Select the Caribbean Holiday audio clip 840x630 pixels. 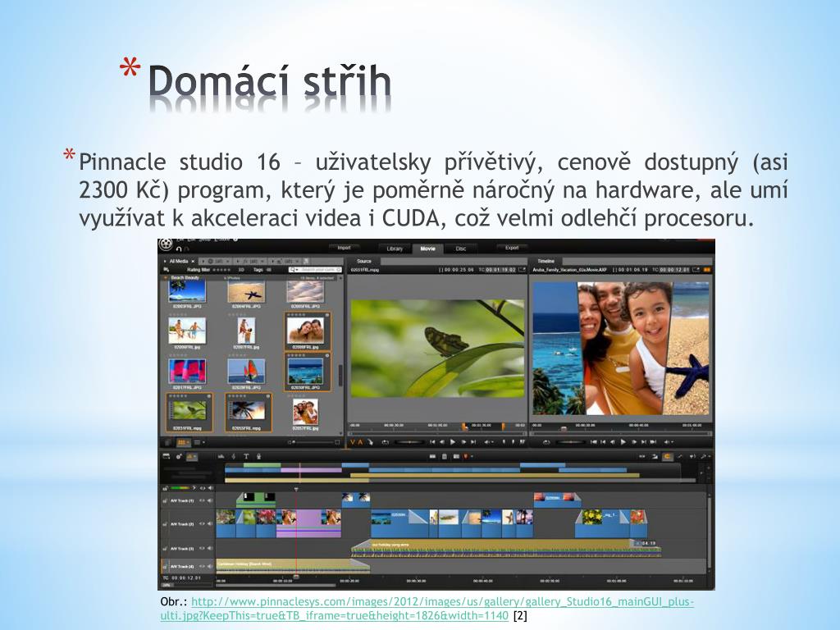pos(293,566)
